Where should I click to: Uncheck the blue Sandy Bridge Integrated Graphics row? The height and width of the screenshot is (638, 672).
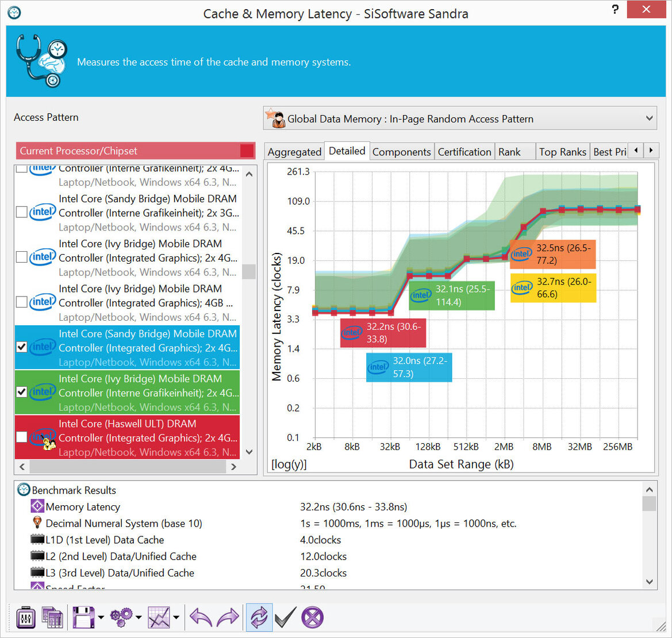pyautogui.click(x=21, y=347)
